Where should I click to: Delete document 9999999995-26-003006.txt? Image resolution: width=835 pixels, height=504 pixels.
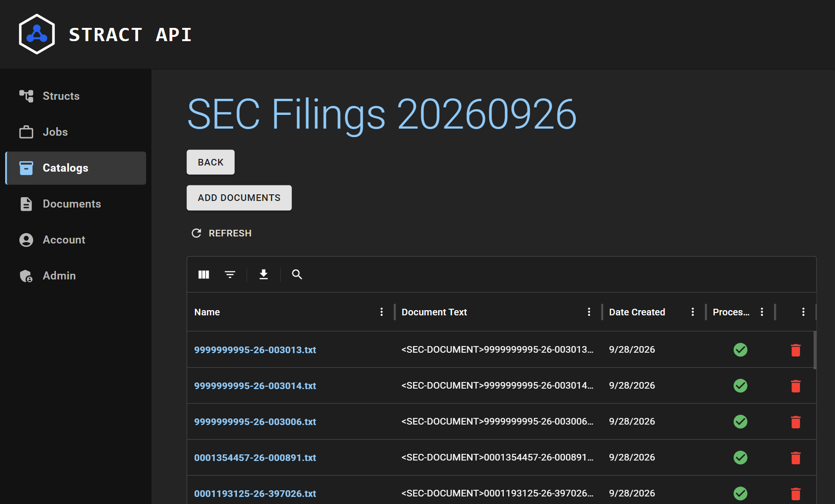tap(796, 422)
